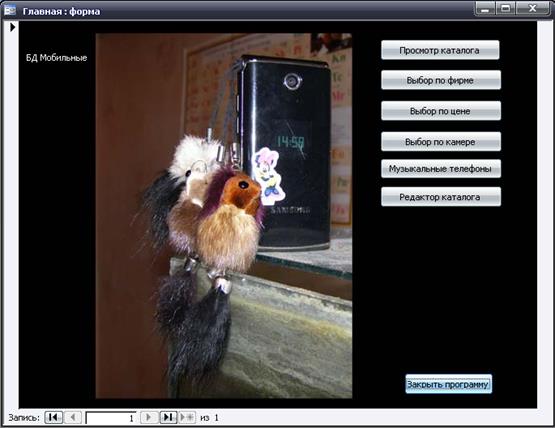Click the record number input field
The width and height of the screenshot is (555, 428).
(x=111, y=418)
